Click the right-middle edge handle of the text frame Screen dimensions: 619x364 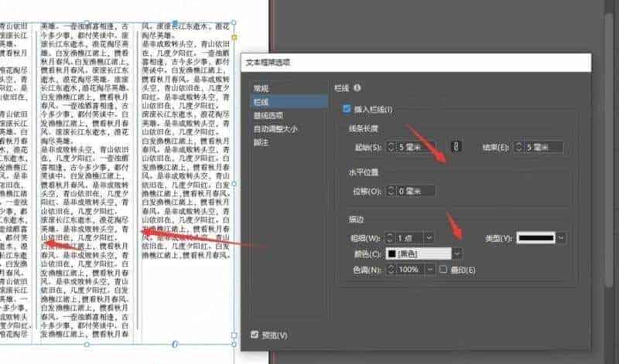point(234,183)
